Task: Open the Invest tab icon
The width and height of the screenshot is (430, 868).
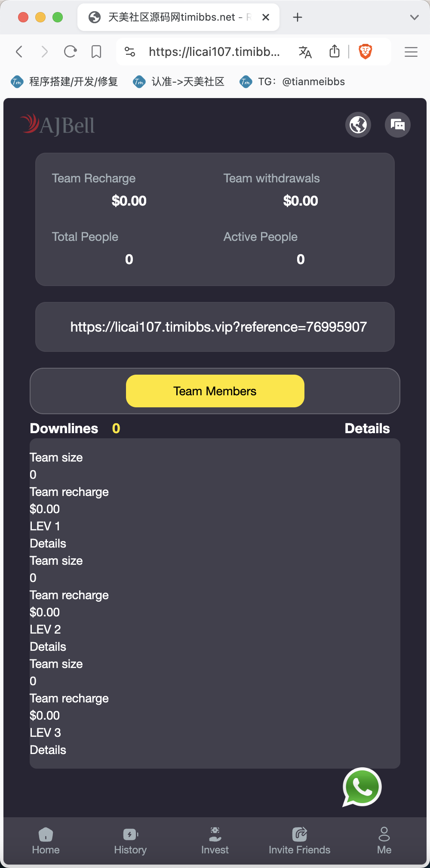Action: (x=215, y=834)
